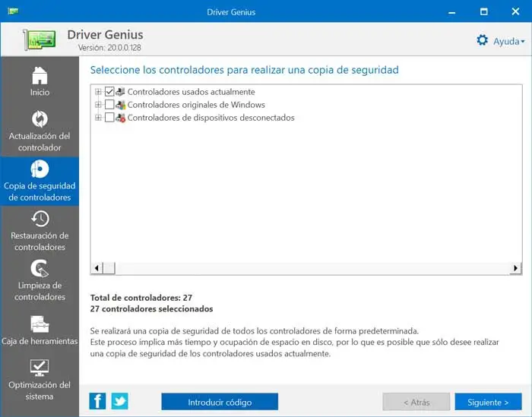The width and height of the screenshot is (532, 417).
Task: Minimize the Driver Genius window
Action: 451,12
